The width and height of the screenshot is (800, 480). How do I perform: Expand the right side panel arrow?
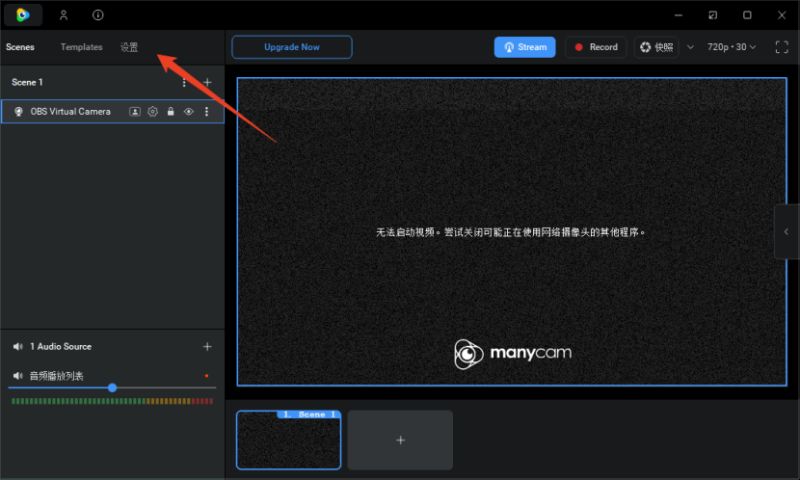pos(786,232)
